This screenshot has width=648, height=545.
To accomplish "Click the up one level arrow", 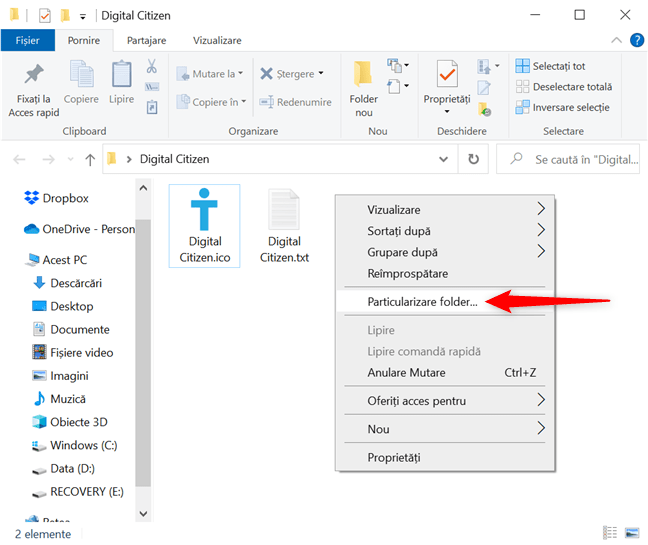I will tap(90, 159).
